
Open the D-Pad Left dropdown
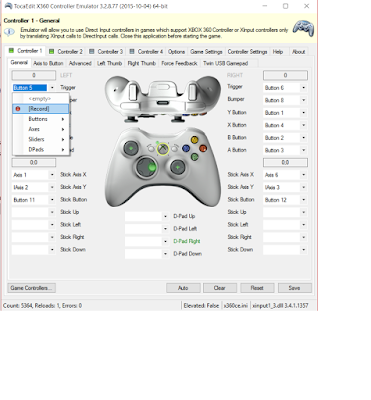pos(147,229)
